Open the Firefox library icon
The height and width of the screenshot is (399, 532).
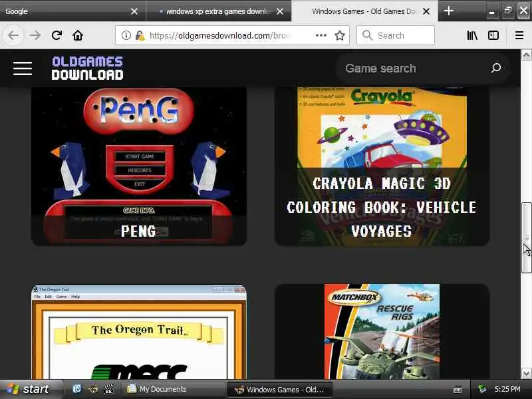(472, 35)
